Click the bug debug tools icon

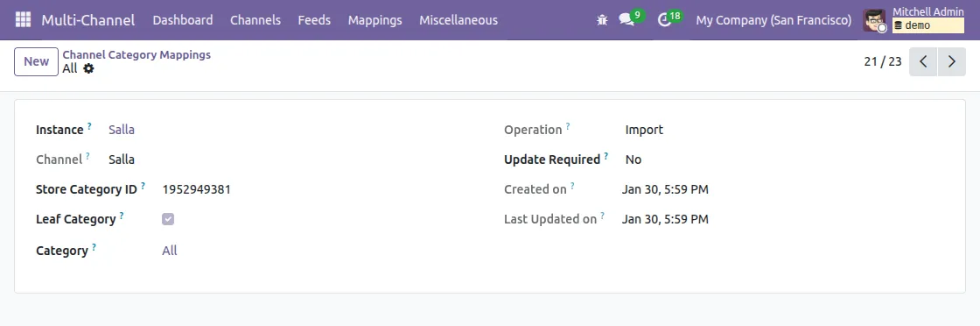pos(602,20)
